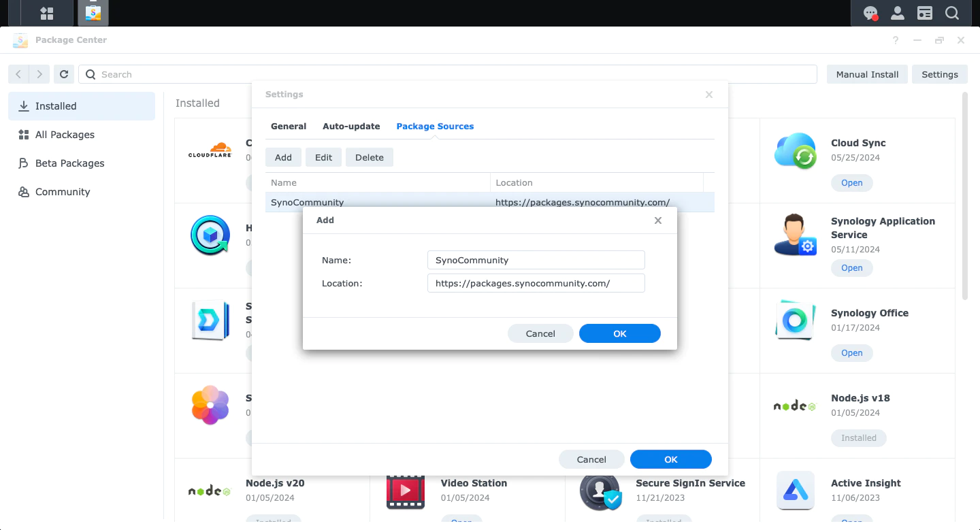Open the widgets panel icon
The height and width of the screenshot is (530, 980).
[925, 13]
